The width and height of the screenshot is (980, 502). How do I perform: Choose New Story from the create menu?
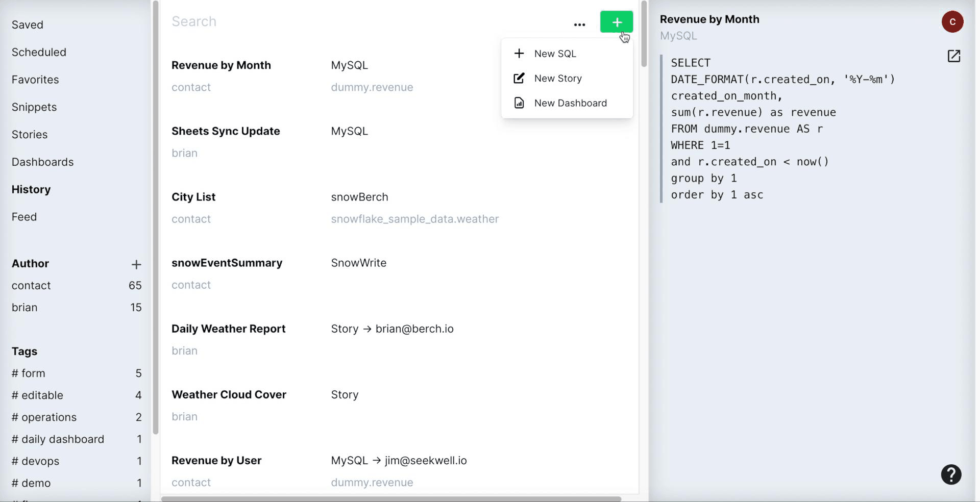click(x=557, y=78)
